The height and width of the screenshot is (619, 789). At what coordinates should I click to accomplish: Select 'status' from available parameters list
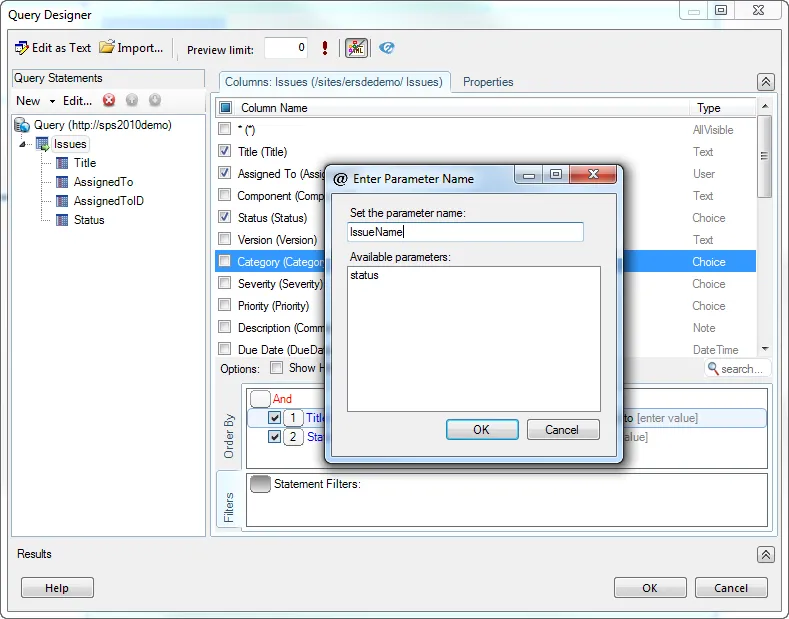pos(365,275)
